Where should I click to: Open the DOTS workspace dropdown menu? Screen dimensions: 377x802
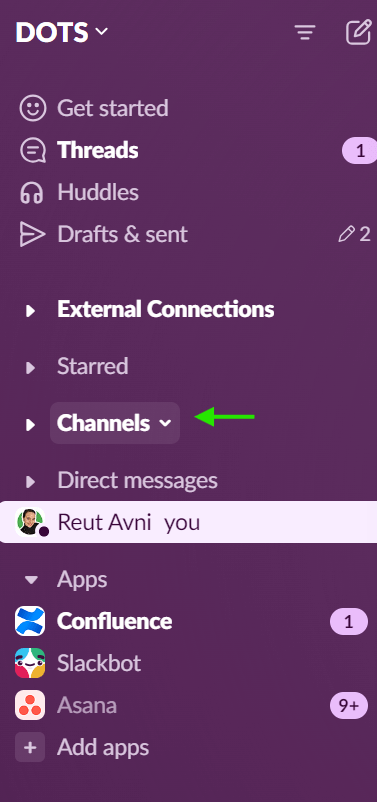point(62,32)
